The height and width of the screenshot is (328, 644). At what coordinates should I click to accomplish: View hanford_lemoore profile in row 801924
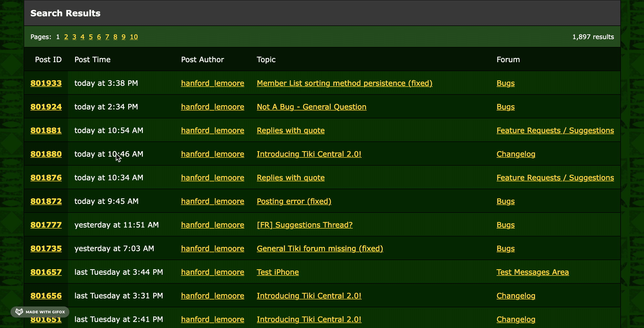coord(212,107)
